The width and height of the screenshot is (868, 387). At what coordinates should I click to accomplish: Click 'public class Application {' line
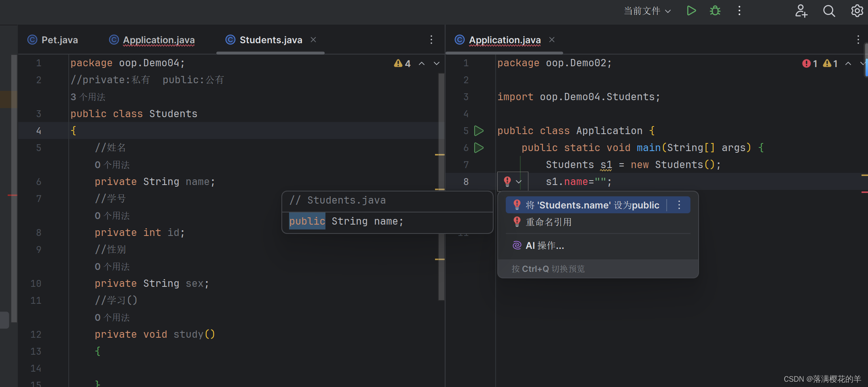[x=576, y=131]
